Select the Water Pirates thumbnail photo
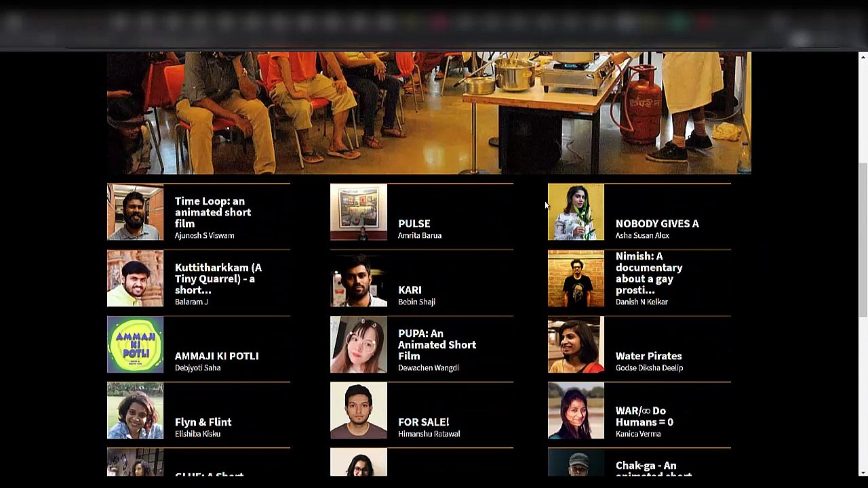 click(x=576, y=344)
